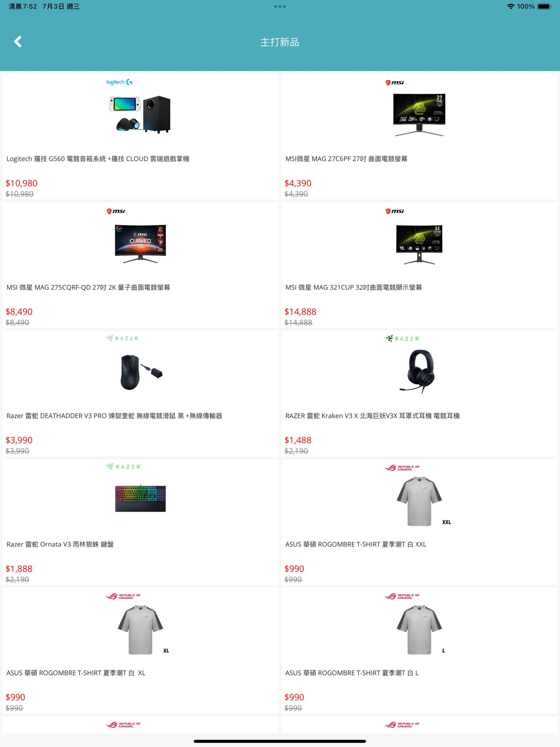Image resolution: width=560 pixels, height=747 pixels.
Task: Tap the MSI logo above MAG 27C6PF
Action: [x=395, y=82]
